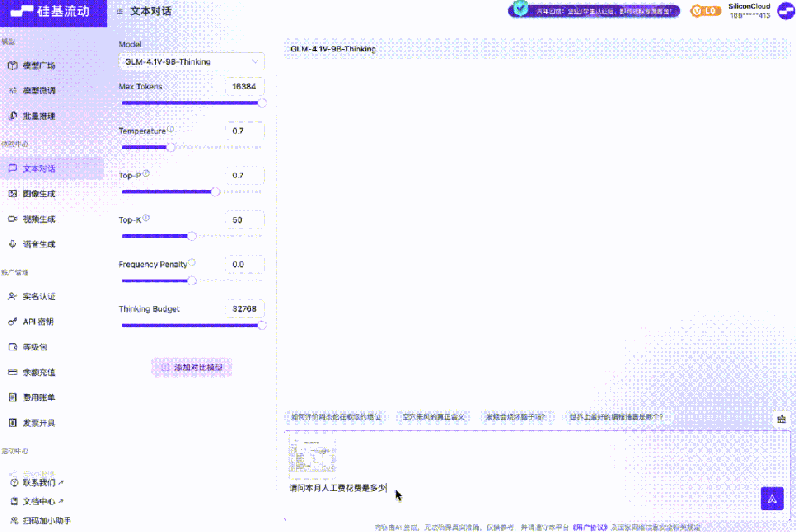Click the Temperature slider handle
Image resolution: width=796 pixels, height=532 pixels.
coord(171,147)
